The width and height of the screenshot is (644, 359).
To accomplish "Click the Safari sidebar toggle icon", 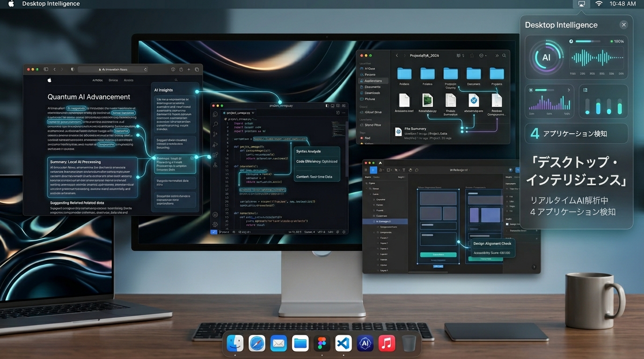I will pyautogui.click(x=46, y=69).
